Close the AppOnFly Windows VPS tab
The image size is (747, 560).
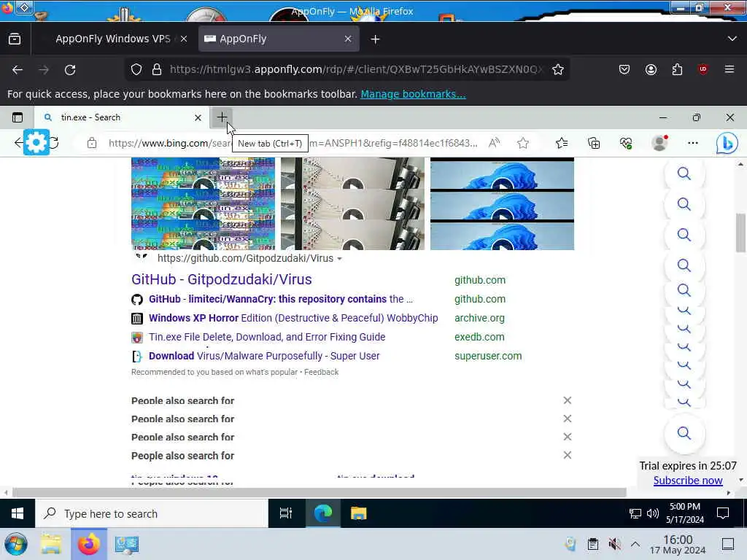184,39
